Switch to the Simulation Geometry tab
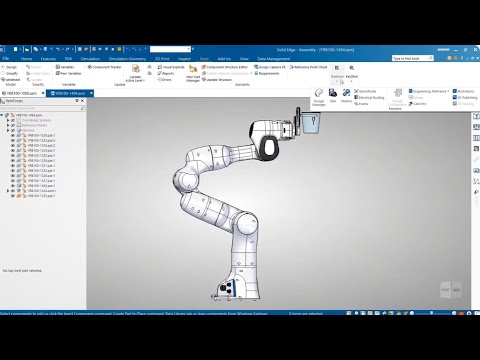Image resolution: width=480 pixels, height=360 pixels. click(127, 59)
